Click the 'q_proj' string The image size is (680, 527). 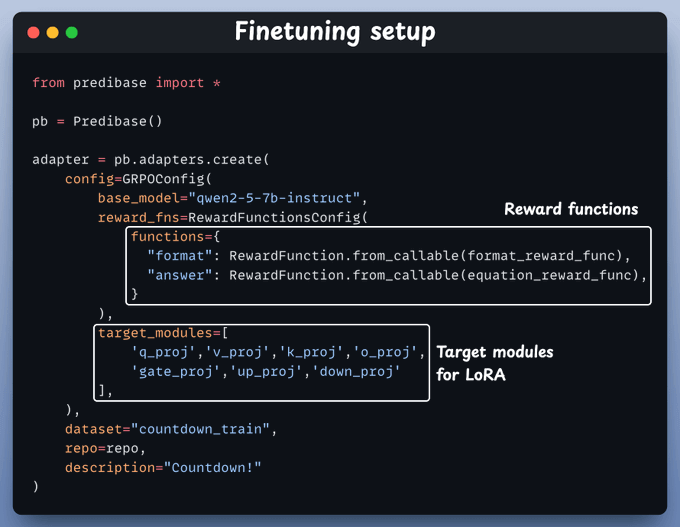point(163,352)
